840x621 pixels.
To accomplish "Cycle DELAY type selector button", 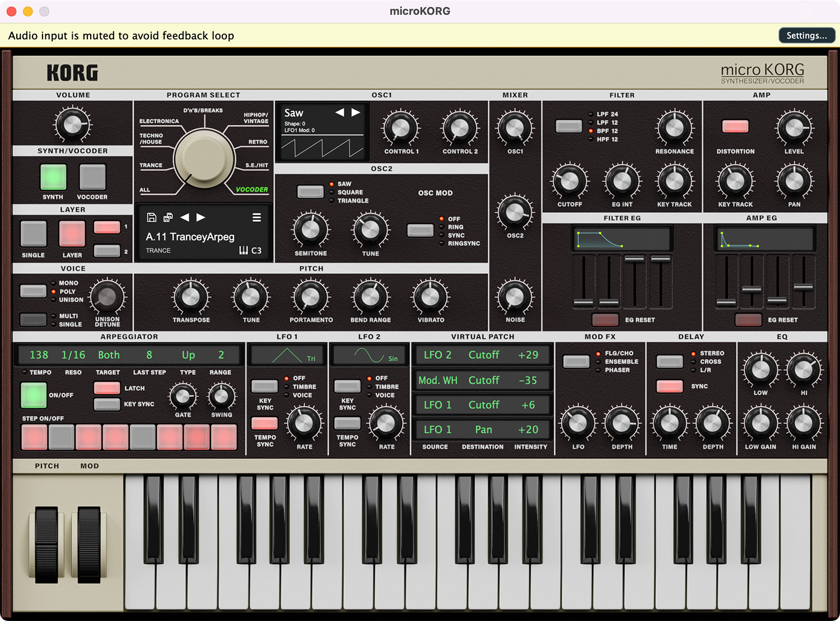I will (670, 361).
